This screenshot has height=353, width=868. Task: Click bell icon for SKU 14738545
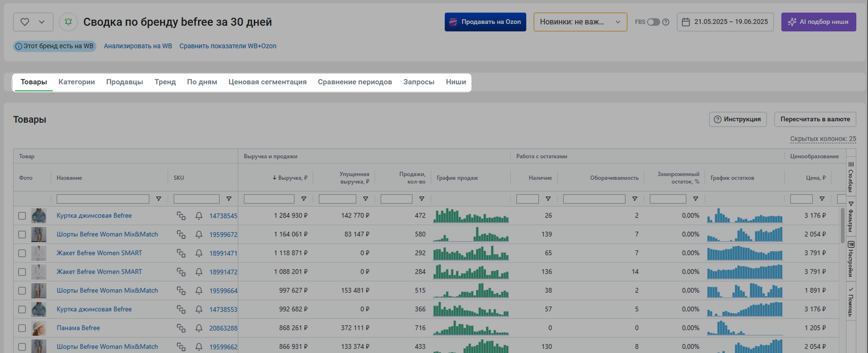coord(199,216)
